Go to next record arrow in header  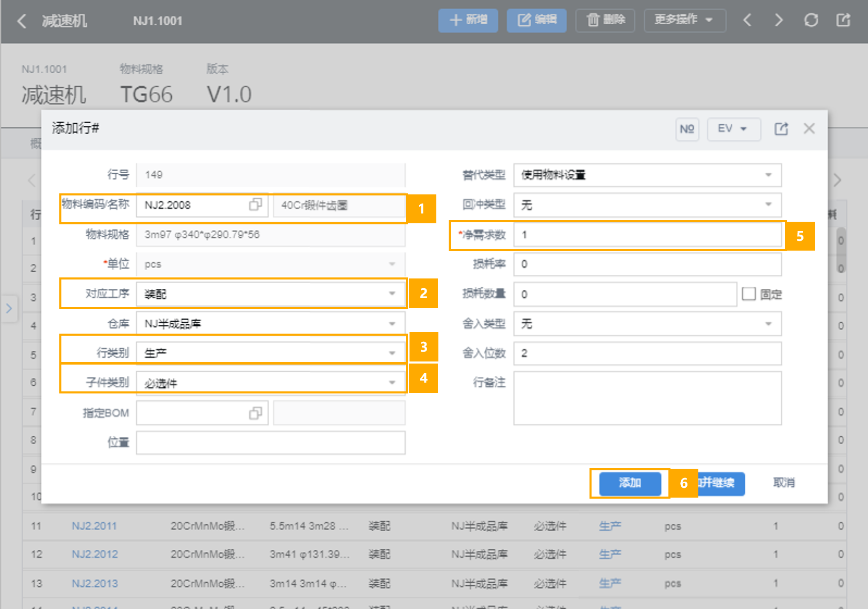click(779, 21)
